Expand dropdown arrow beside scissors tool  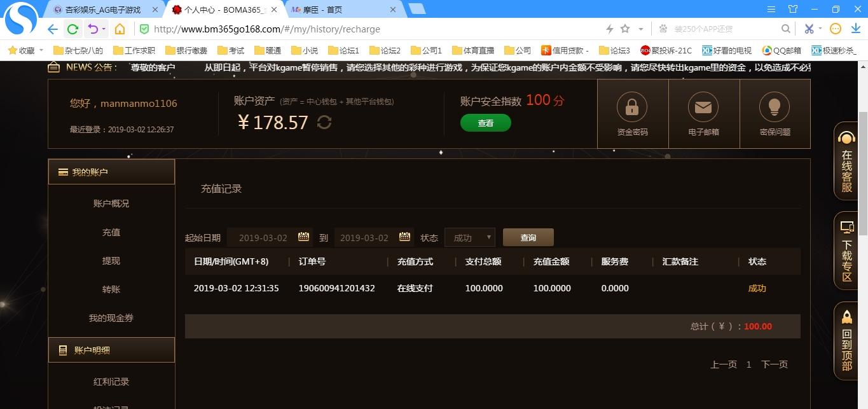click(x=820, y=29)
